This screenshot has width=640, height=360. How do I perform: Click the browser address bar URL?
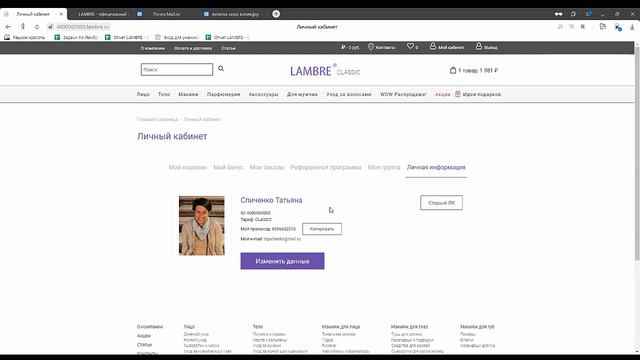point(83,27)
